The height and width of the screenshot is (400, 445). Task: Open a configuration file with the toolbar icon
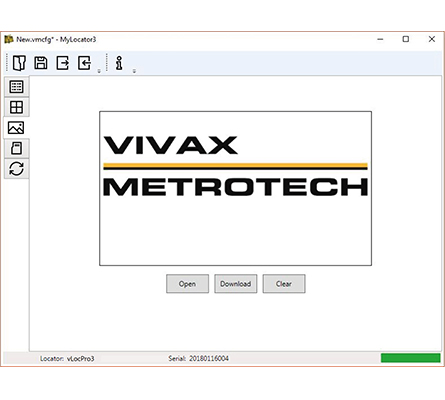click(x=19, y=63)
